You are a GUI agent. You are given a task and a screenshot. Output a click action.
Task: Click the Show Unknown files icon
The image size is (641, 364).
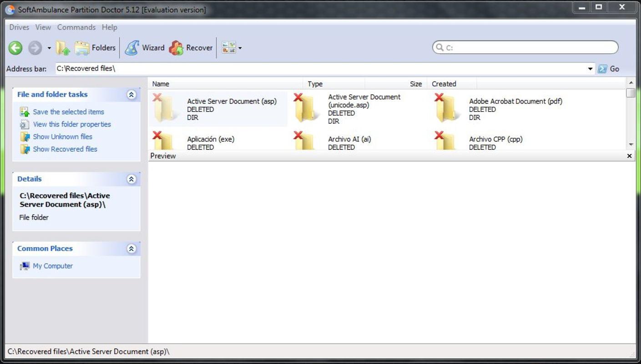coord(25,137)
